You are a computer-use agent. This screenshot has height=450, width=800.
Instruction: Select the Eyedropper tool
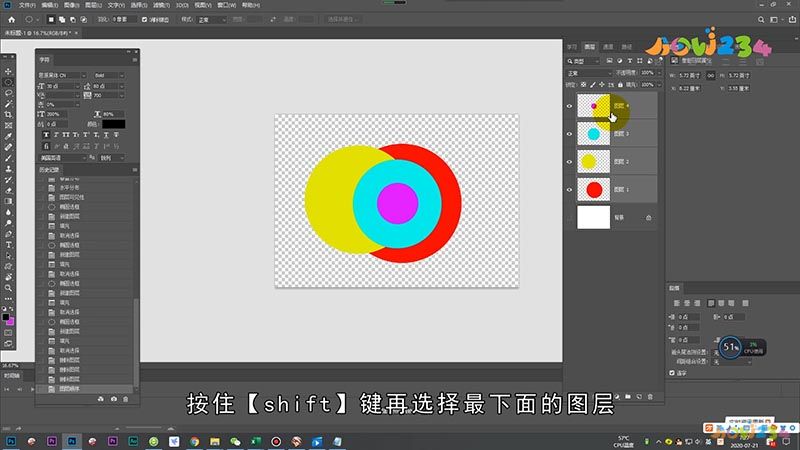click(x=8, y=136)
